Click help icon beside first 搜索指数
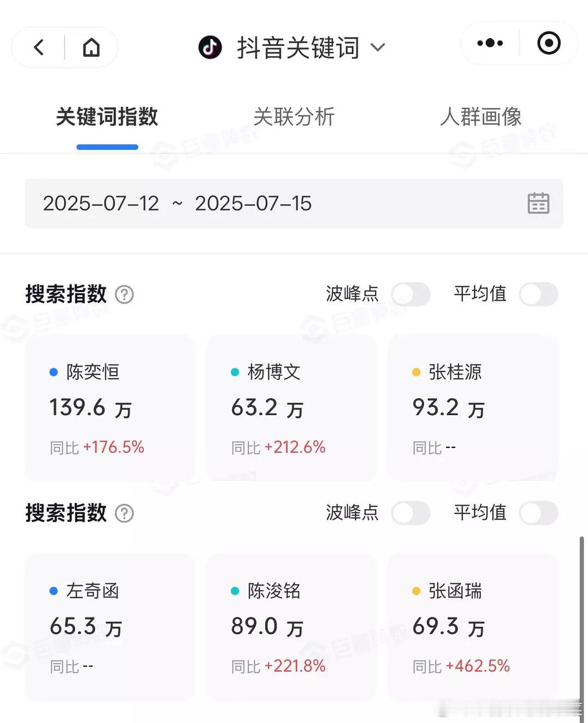 125,295
